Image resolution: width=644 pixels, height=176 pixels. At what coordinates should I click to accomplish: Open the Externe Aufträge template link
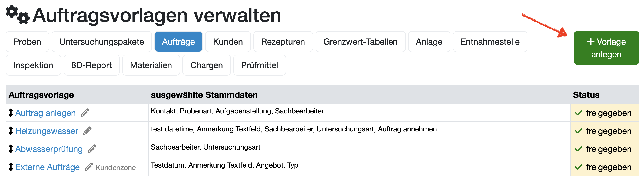[48, 167]
